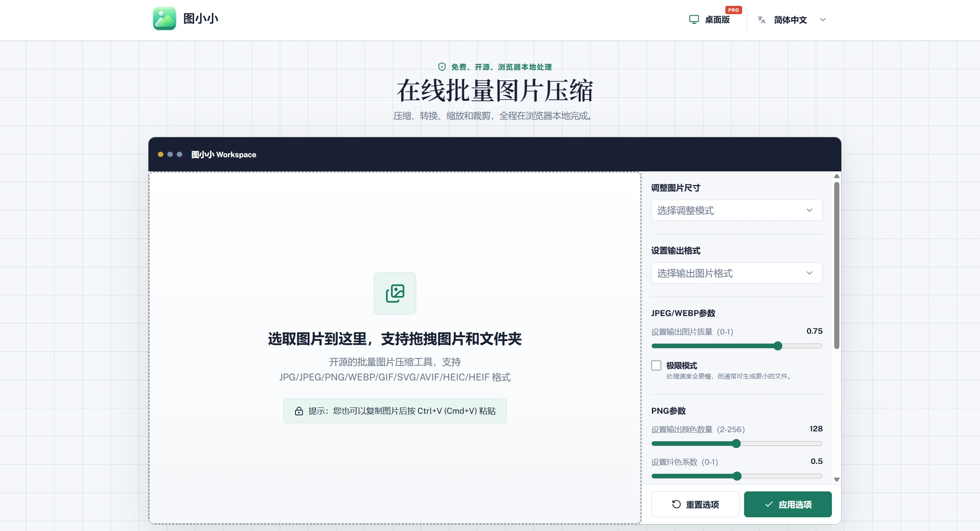Click the settings panel scrollbar thumb
Image resolution: width=980 pixels, height=531 pixels.
[x=836, y=265]
